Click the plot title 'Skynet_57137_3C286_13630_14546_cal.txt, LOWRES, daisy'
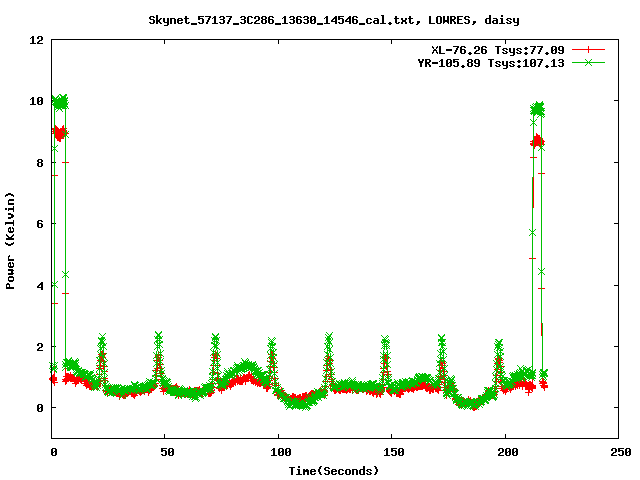This screenshot has width=640, height=480. click(x=334, y=20)
